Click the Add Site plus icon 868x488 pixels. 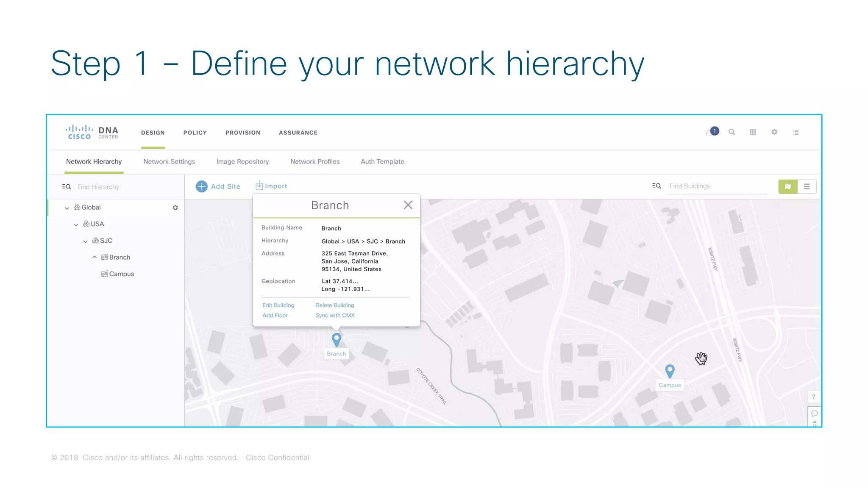202,186
